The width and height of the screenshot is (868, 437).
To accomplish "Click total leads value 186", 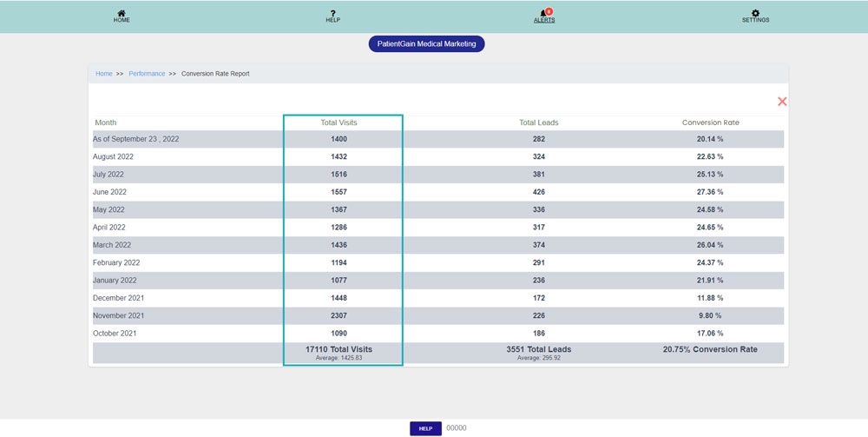I will click(x=539, y=334).
